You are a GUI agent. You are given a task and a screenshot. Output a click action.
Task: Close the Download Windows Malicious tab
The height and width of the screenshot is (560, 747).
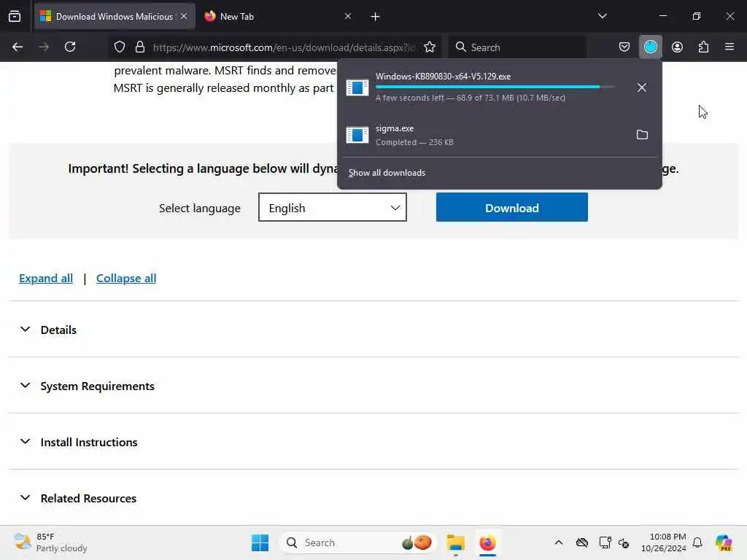184,17
